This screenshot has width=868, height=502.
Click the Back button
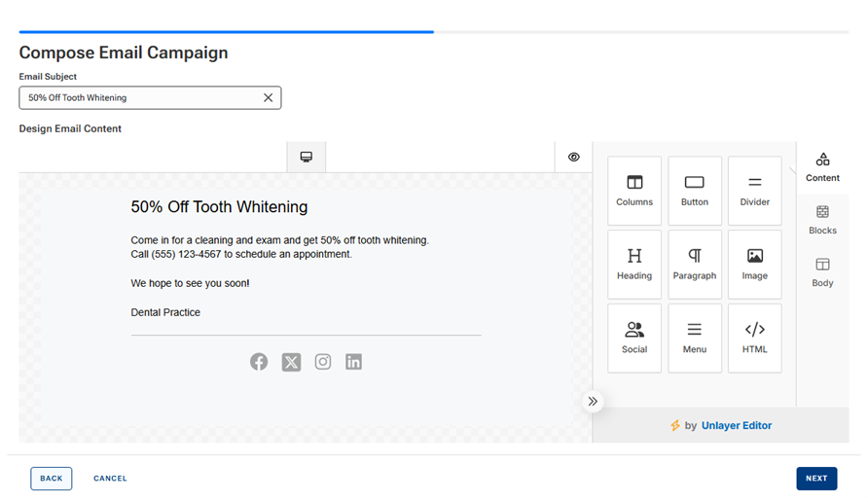click(x=52, y=479)
